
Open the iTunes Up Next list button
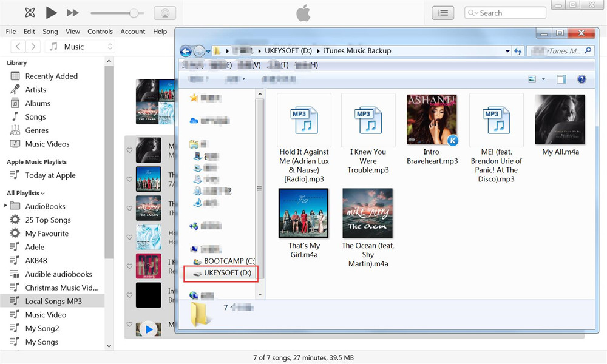443,13
